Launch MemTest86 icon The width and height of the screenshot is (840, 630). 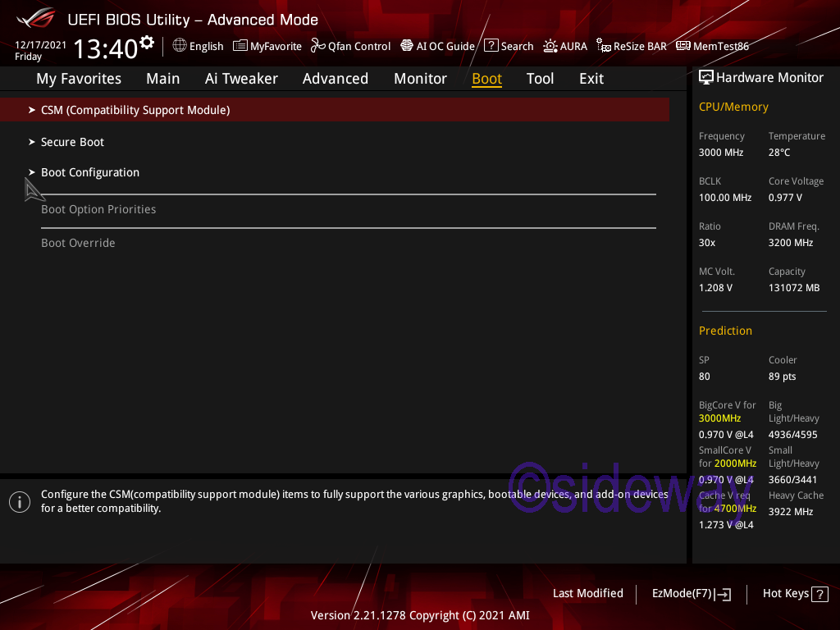tap(683, 46)
